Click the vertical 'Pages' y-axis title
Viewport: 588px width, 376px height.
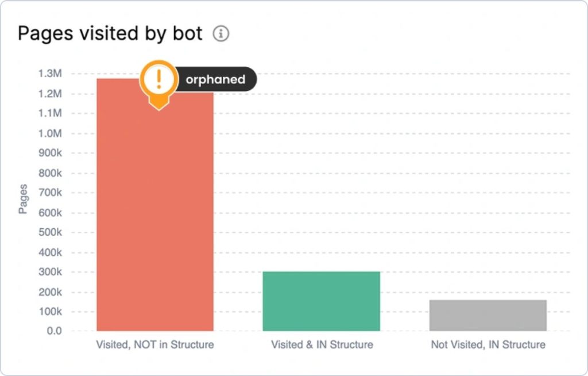click(23, 199)
